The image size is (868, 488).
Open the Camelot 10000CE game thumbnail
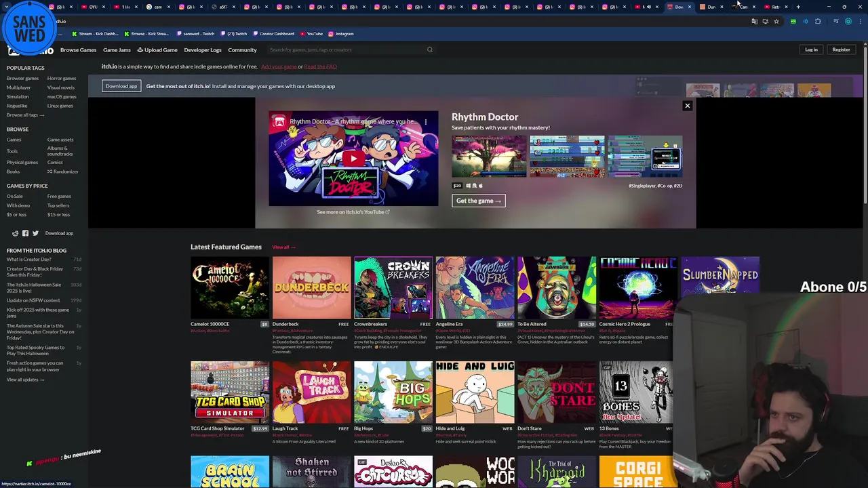point(230,287)
